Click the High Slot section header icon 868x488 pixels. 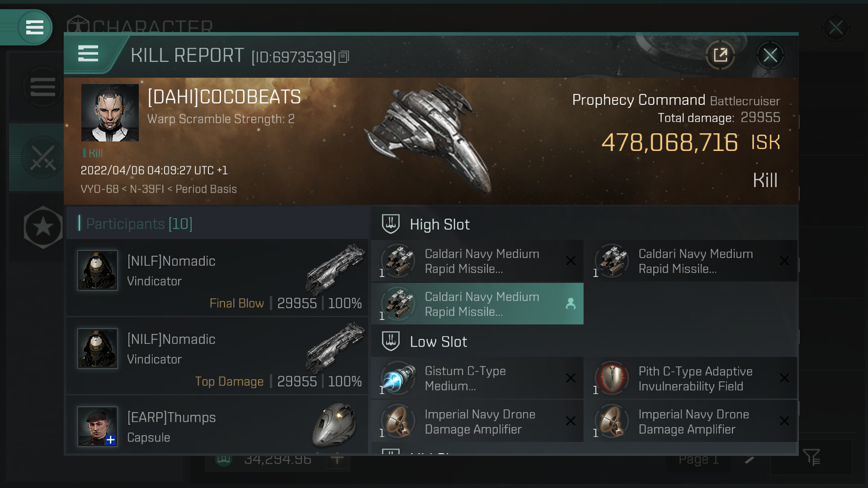[391, 224]
